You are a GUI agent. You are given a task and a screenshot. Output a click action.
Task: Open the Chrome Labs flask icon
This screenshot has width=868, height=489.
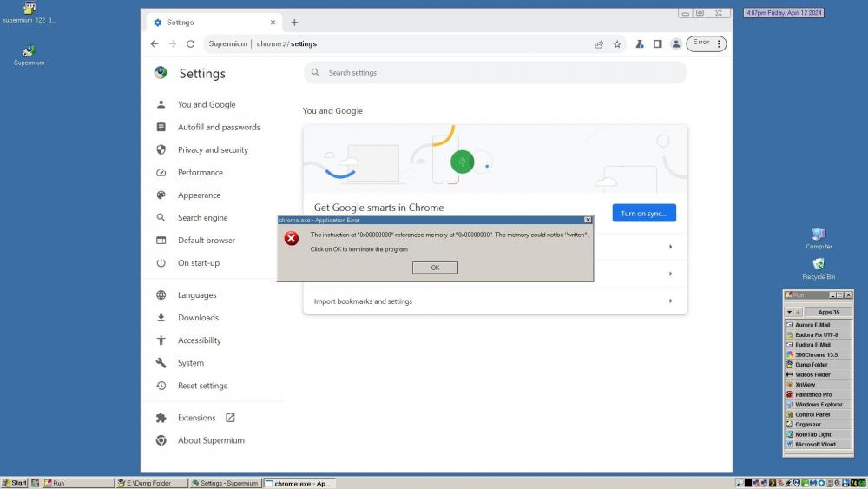coord(640,43)
